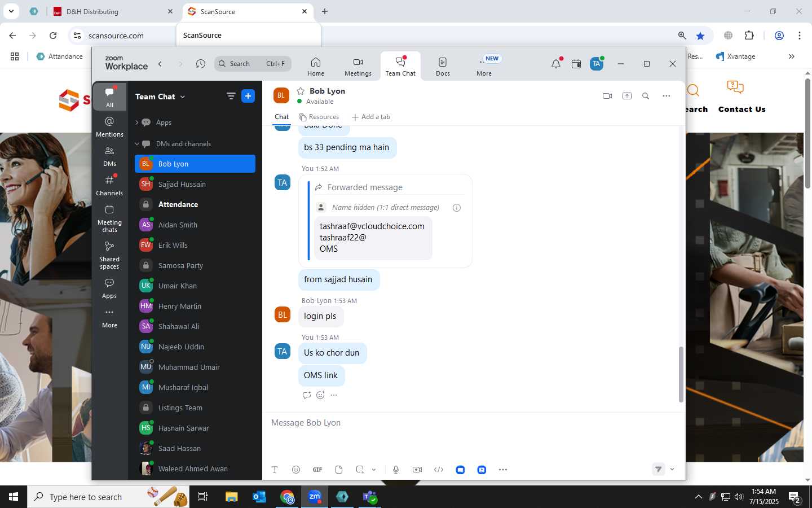Viewport: 812px width, 508px height.
Task: Open the calendar icon in Zoom header
Action: tap(576, 64)
